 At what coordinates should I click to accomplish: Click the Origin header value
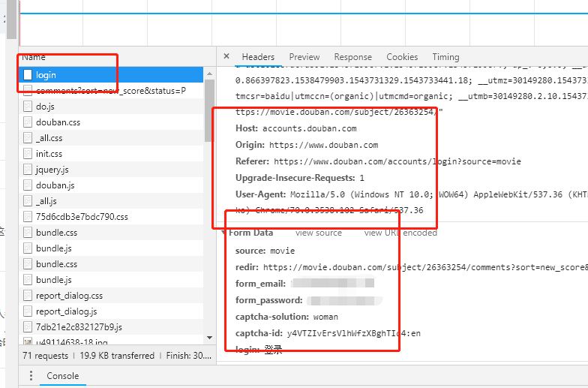(324, 145)
